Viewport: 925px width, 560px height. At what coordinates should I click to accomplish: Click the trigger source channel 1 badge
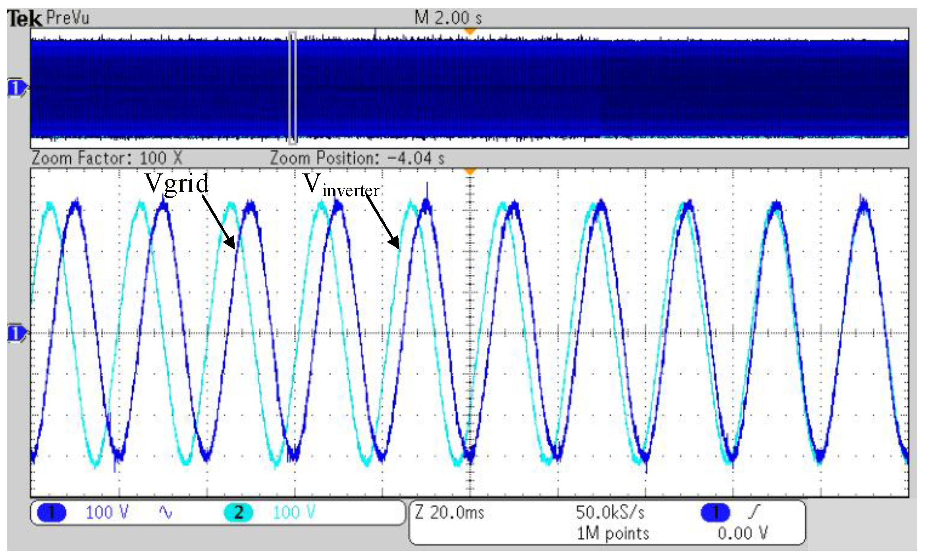(715, 512)
